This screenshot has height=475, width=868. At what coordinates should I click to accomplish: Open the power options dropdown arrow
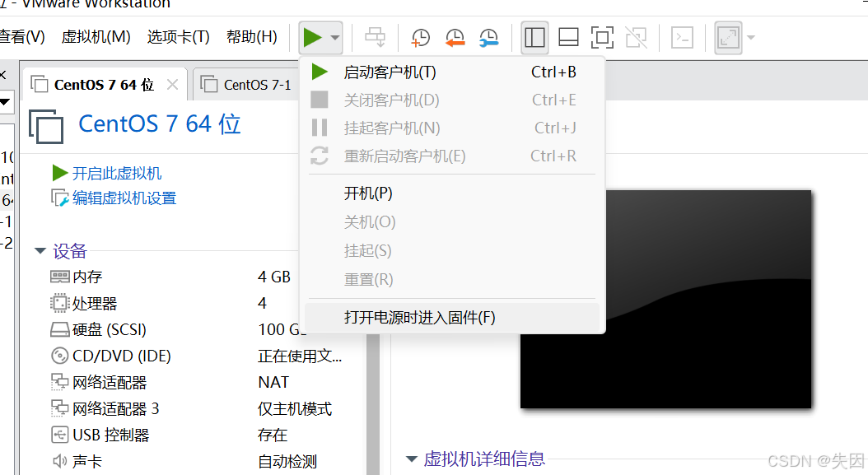pos(335,38)
